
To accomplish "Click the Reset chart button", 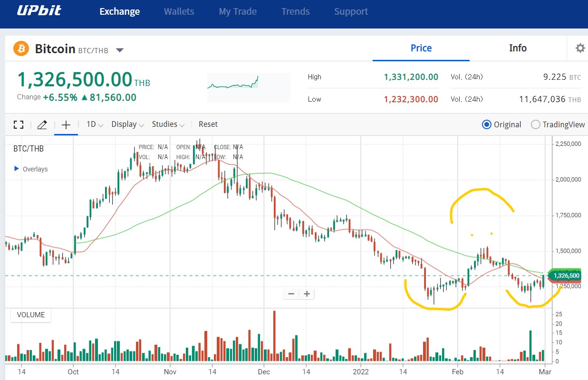I will coord(208,124).
